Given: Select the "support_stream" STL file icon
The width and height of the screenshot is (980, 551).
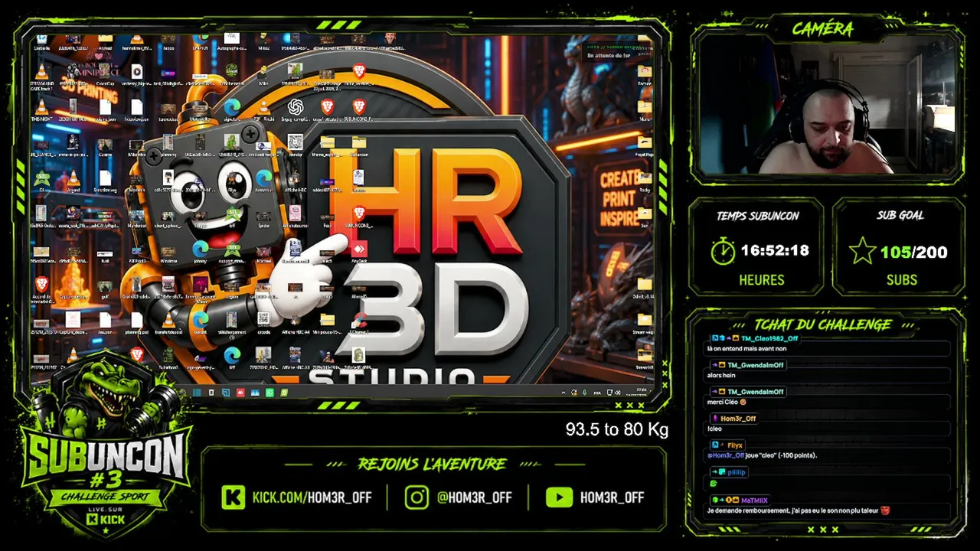Looking at the screenshot, I should [x=232, y=252].
